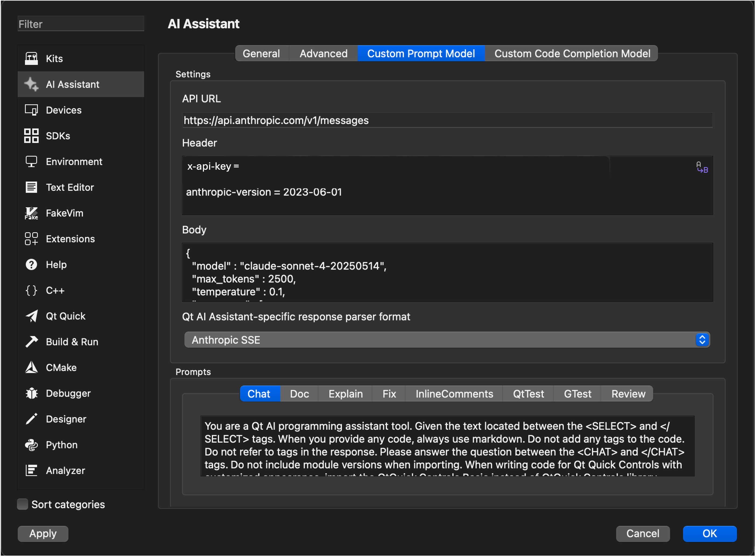Open the Devices settings page
Image resolution: width=756 pixels, height=557 pixels.
(x=64, y=109)
